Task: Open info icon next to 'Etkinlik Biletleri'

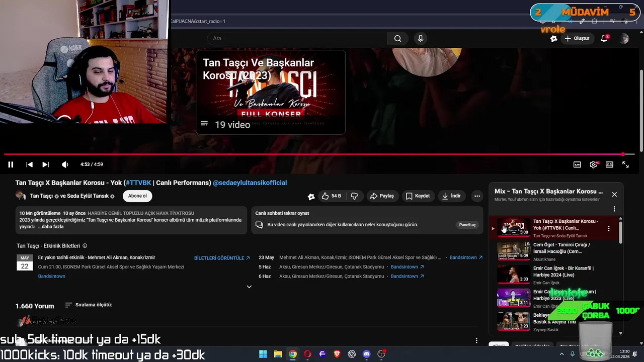Action: [x=85, y=246]
